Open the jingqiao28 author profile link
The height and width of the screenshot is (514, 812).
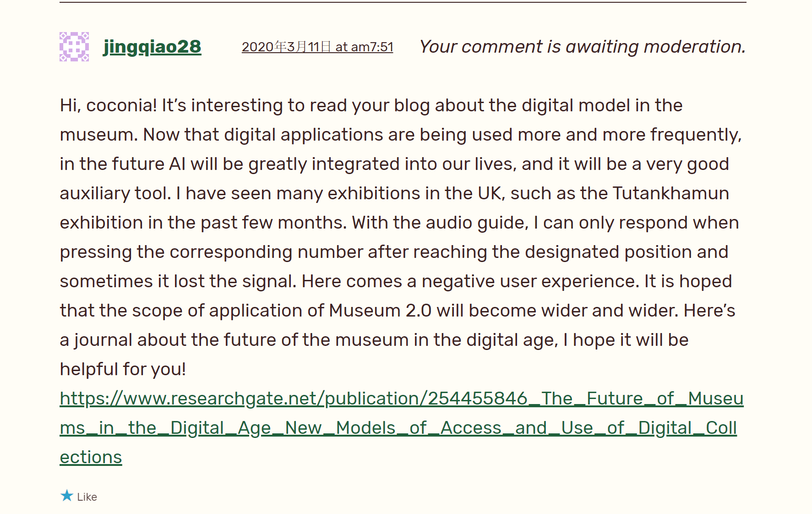(152, 47)
